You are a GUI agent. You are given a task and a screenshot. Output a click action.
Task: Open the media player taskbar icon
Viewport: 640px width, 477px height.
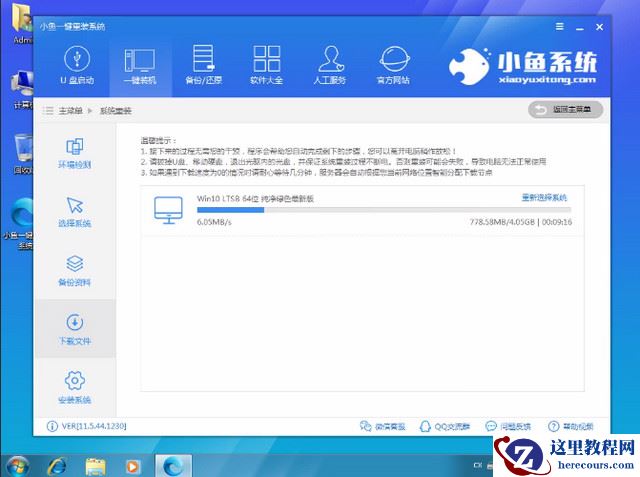point(133,466)
